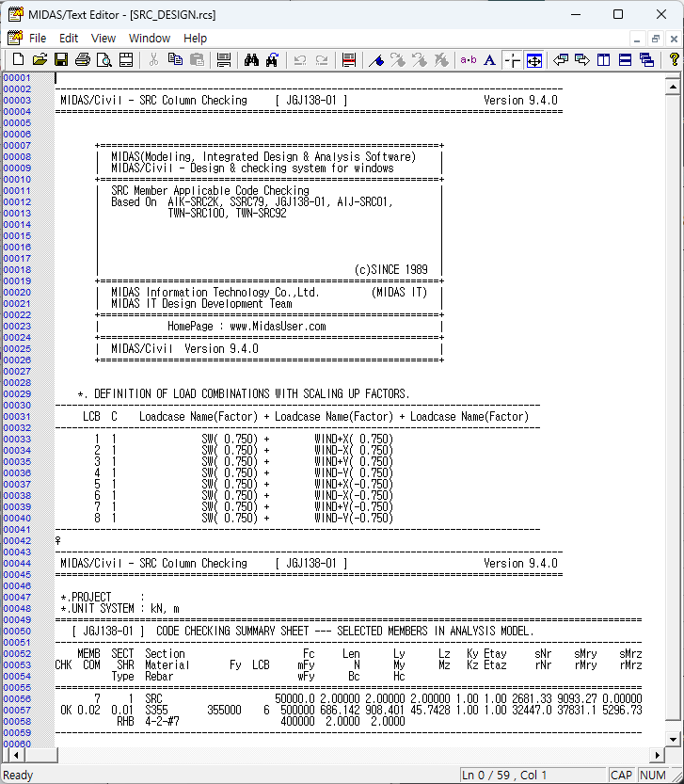Click the 'S355' material text
This screenshot has width=684, height=784.
[x=156, y=710]
